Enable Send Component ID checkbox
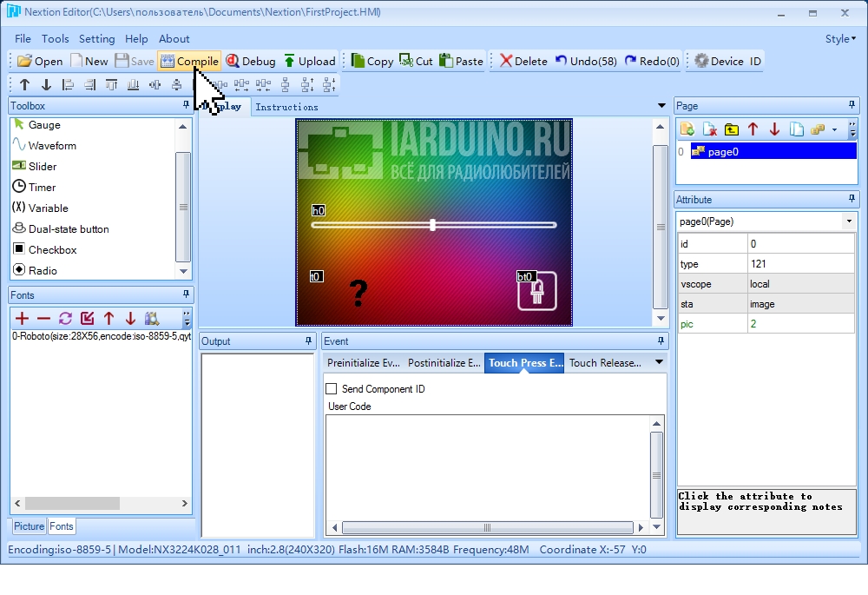 [x=331, y=389]
